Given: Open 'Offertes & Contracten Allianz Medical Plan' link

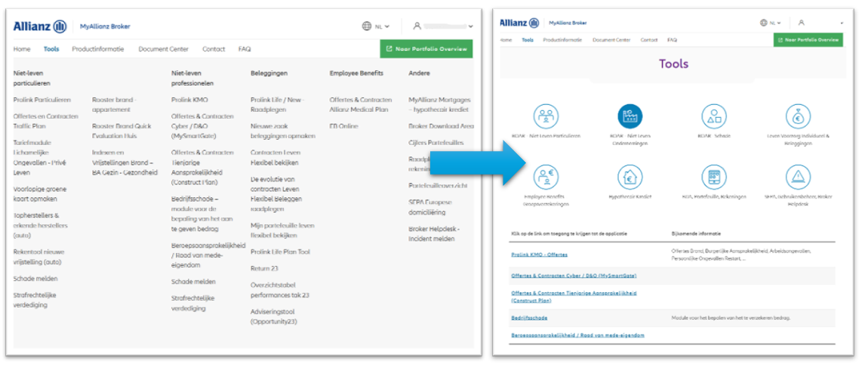Looking at the screenshot, I should (361, 105).
